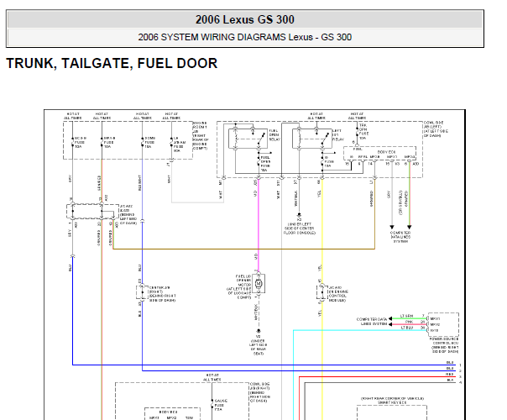507x420 pixels.
Task: Click the 'BODY ECU' label in top junction block
Action: (386, 152)
